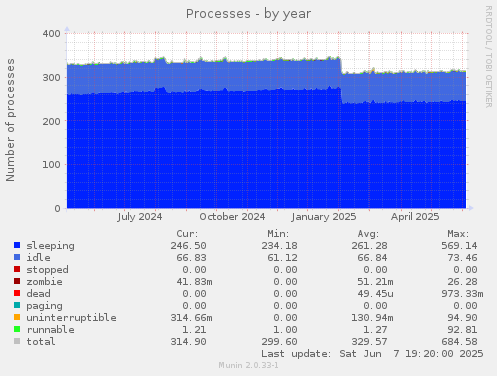Click the 'October 2024' axis label

click(x=232, y=217)
